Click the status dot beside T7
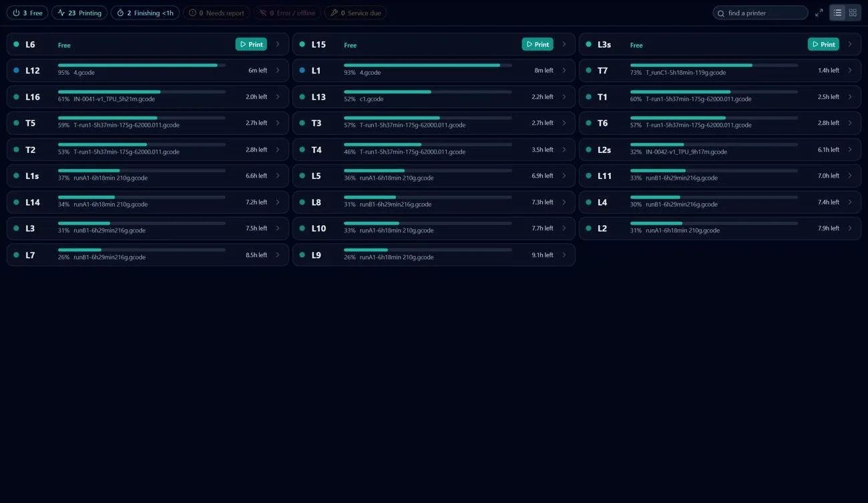Screen dimensions: 868x503 pyautogui.click(x=588, y=70)
